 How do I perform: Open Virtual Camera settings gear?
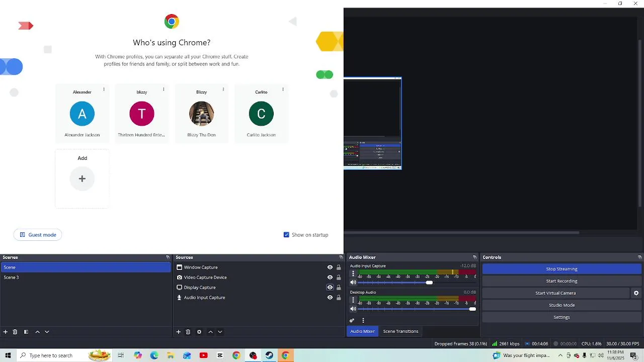pyautogui.click(x=636, y=293)
